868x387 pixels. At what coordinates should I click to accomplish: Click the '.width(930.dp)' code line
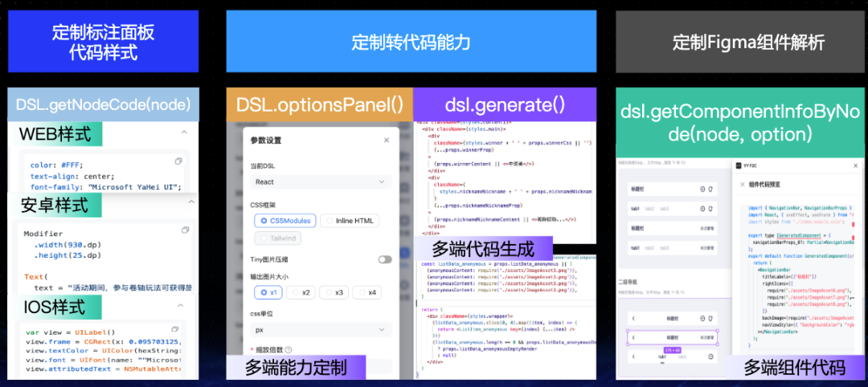(68, 244)
